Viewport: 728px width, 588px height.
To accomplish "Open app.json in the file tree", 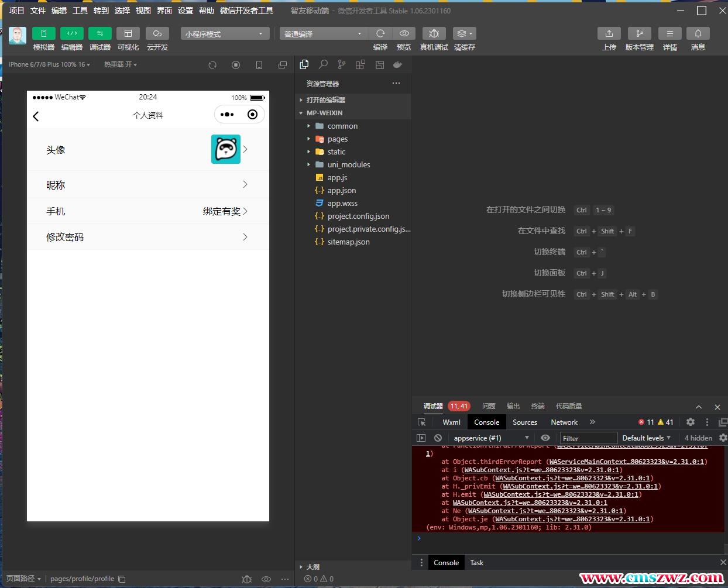I will pyautogui.click(x=342, y=190).
